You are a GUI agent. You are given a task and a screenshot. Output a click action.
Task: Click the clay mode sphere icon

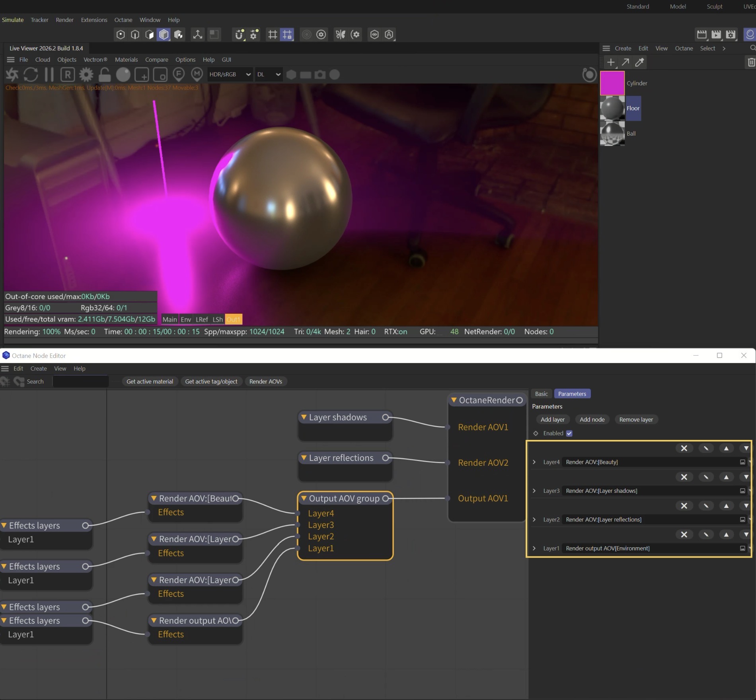coord(123,74)
